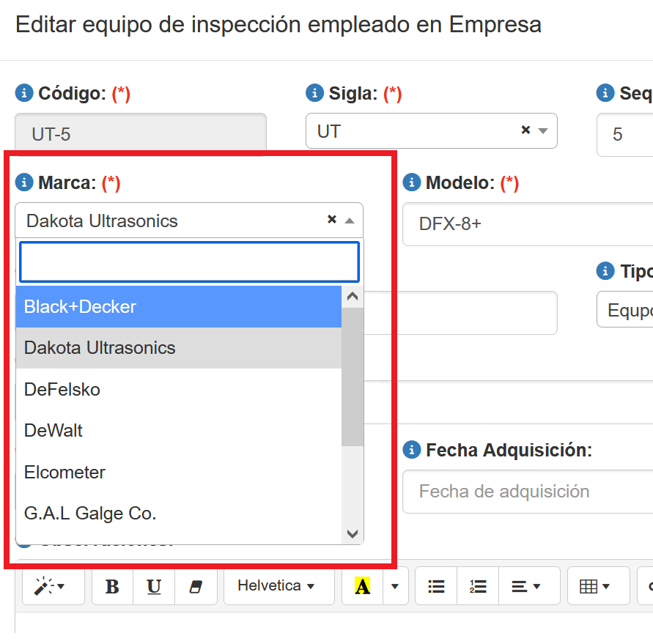Open the paragraph alignment menu
This screenshot has width=653, height=644.
[525, 586]
